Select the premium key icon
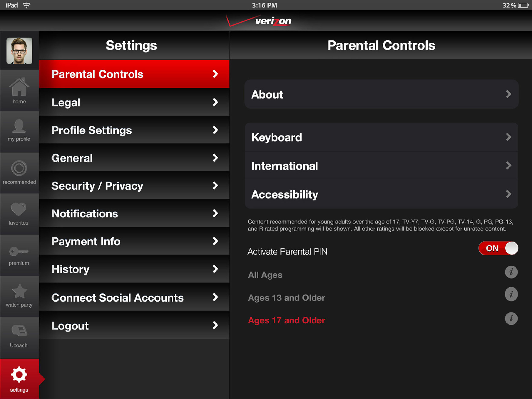The height and width of the screenshot is (399, 532). 19,254
